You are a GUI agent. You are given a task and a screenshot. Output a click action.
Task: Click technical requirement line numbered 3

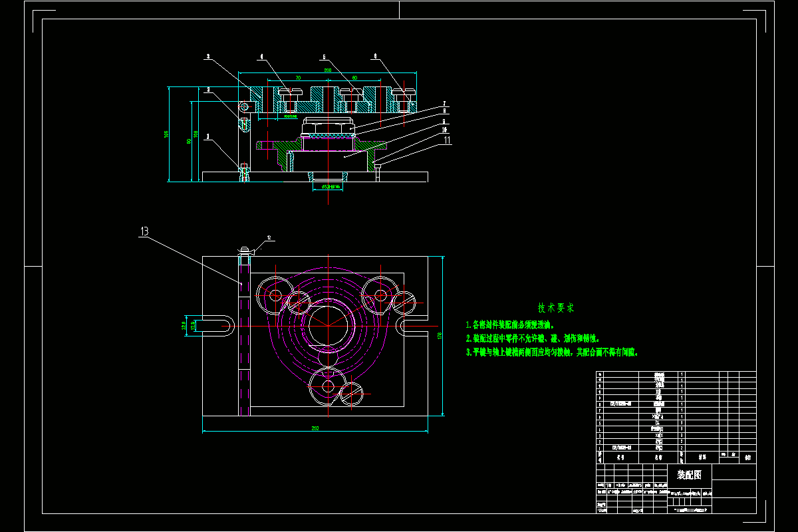[x=552, y=352]
